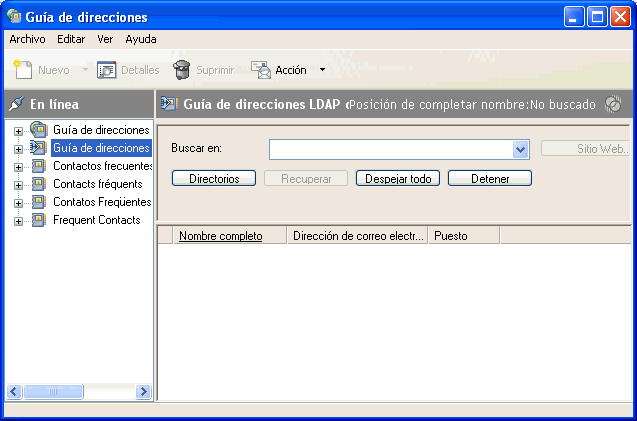The image size is (637, 421).
Task: Click the Contatos Freqüentes book icon
Action: pos(39,202)
